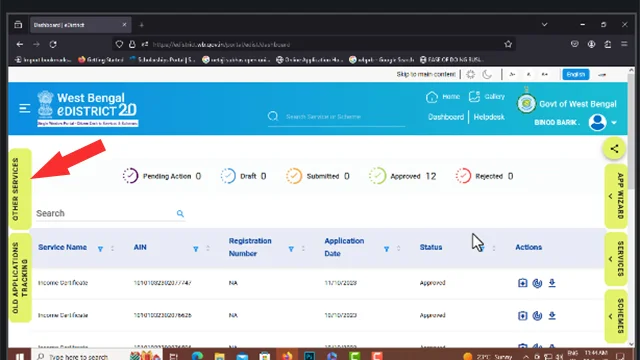Expand the SERVICES side panel
This screenshot has height=360, width=640.
coord(616,259)
